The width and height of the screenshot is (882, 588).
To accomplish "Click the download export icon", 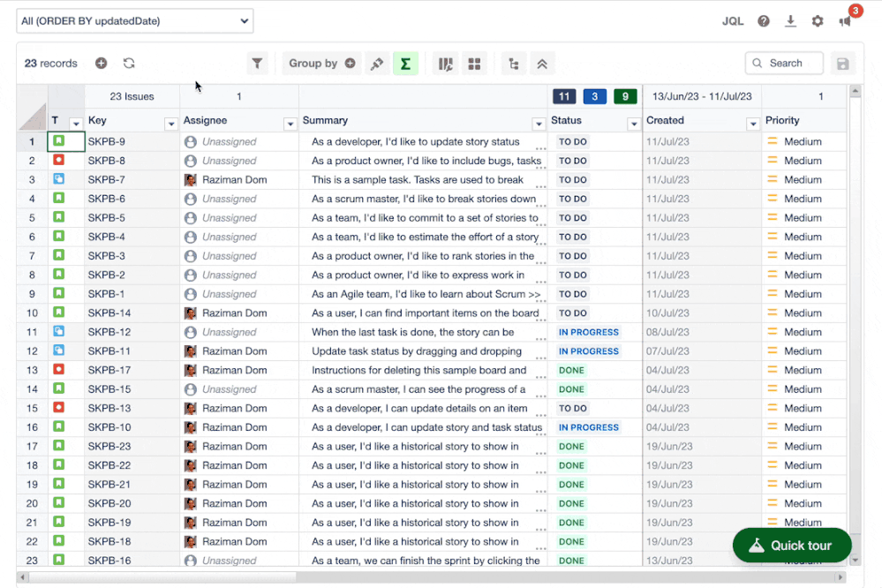I will tap(790, 21).
